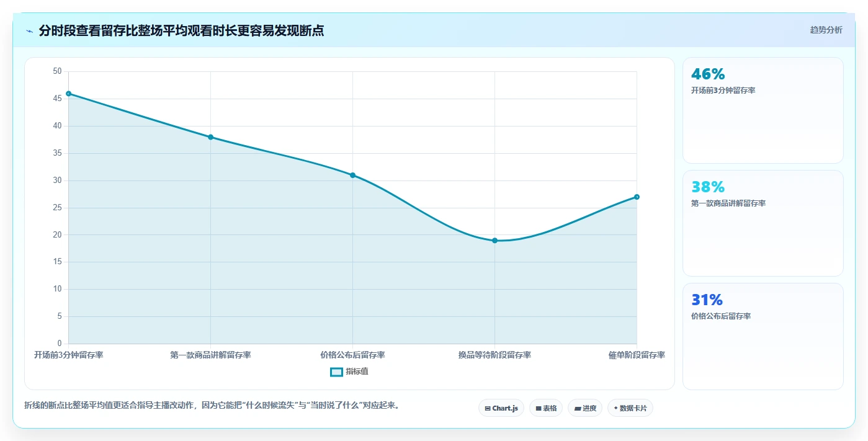This screenshot has width=868, height=441.
Task: Click the last data point at 催单阶段留存率
Action: [x=637, y=197]
